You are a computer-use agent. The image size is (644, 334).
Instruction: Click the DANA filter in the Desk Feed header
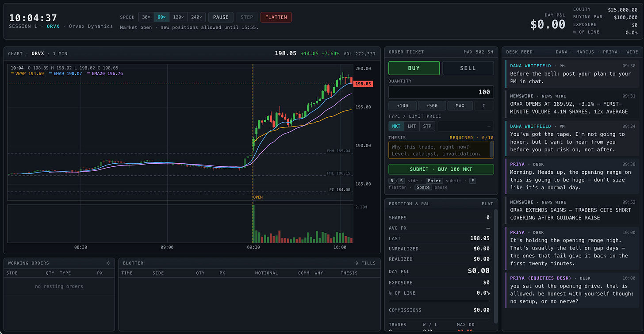(561, 52)
